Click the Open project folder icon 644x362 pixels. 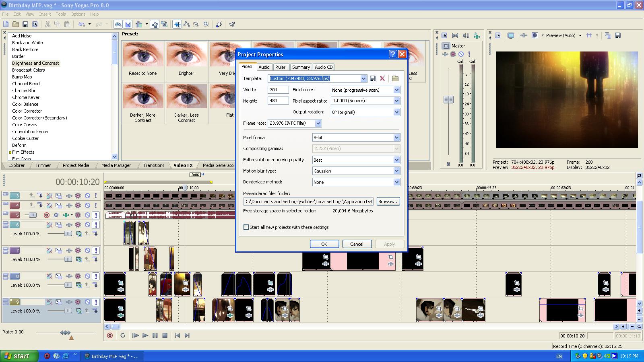click(16, 24)
